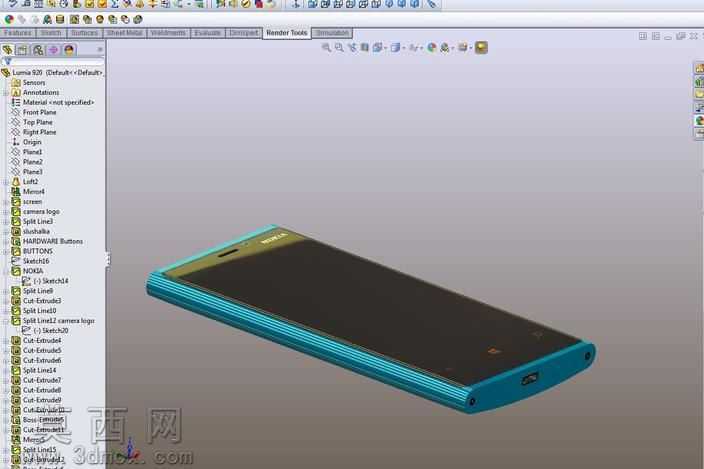Click the Copy Appearance icon in the Render toolbar
704x469 pixels.
(x=22, y=19)
